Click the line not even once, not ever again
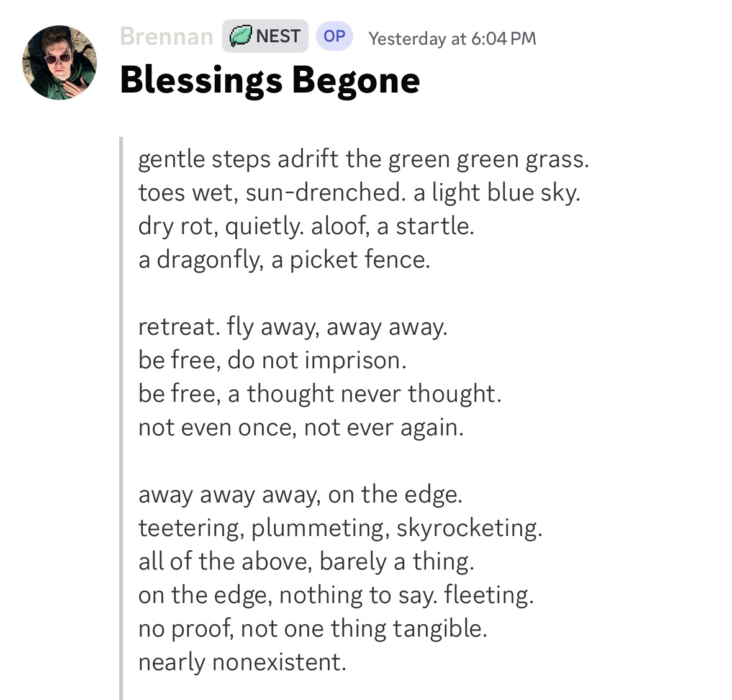The height and width of the screenshot is (700, 732). point(300,427)
